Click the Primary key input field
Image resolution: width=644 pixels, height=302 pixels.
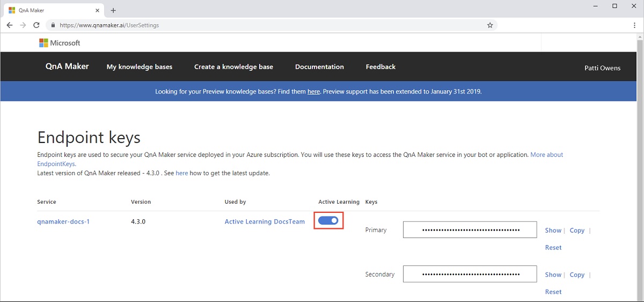[x=470, y=230]
